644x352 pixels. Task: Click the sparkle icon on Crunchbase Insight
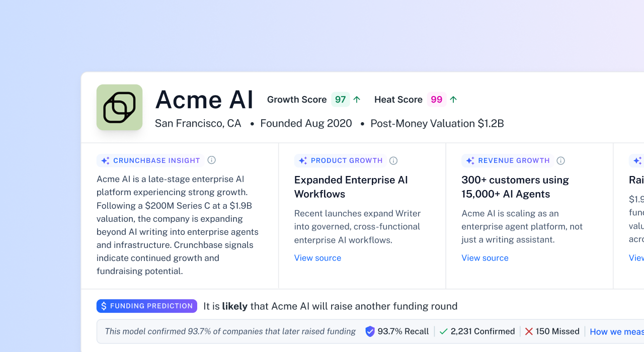pos(105,161)
